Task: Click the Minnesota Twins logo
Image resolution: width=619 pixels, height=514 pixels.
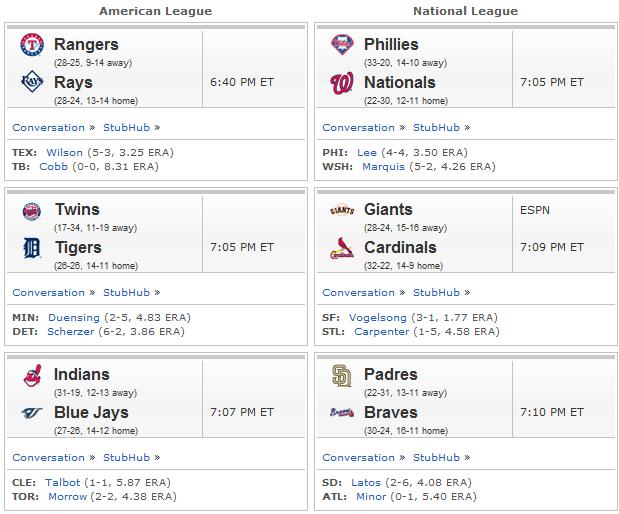Action: (x=32, y=211)
